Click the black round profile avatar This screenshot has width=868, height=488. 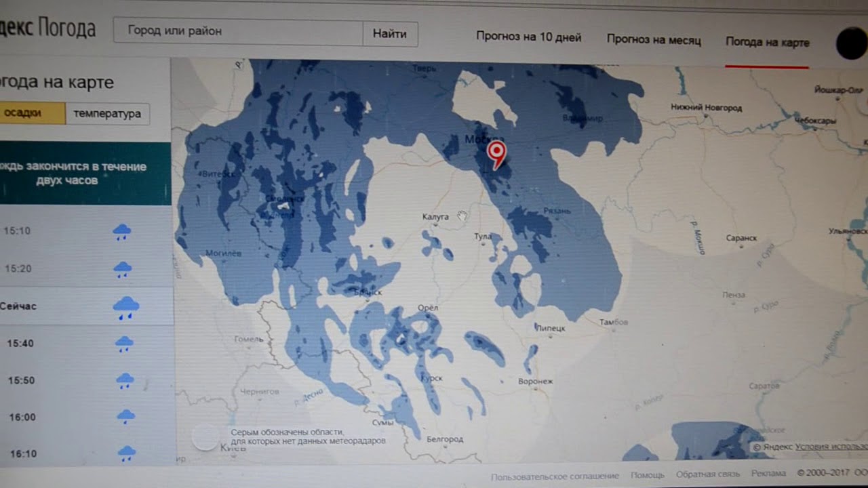click(851, 43)
